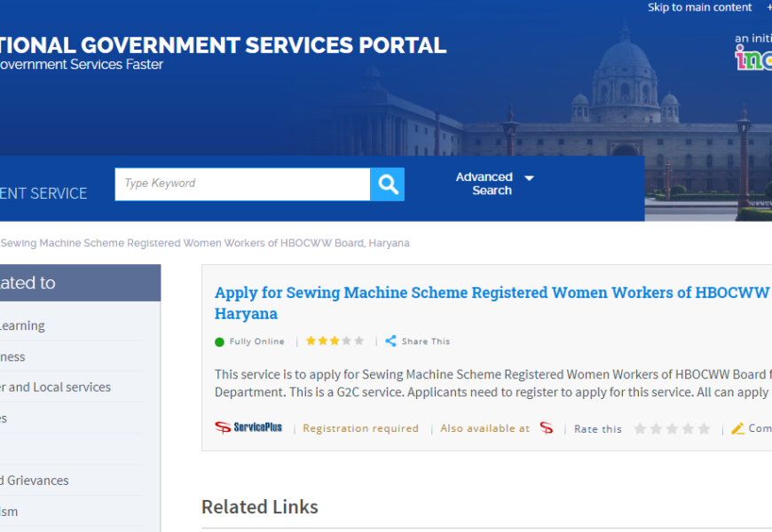The width and height of the screenshot is (772, 532).
Task: Give a three-star rating under Rate this
Action: (x=672, y=428)
